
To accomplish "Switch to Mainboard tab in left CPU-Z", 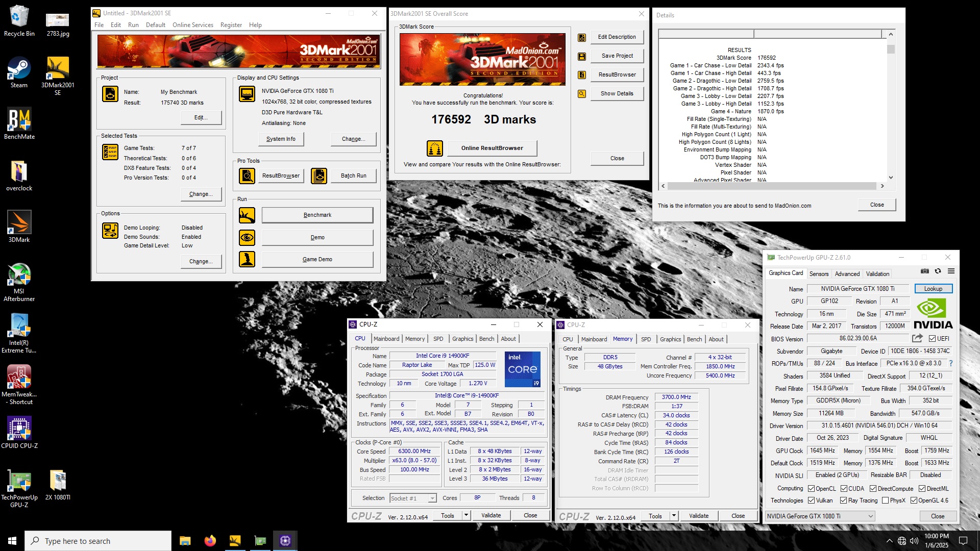I will [x=386, y=339].
